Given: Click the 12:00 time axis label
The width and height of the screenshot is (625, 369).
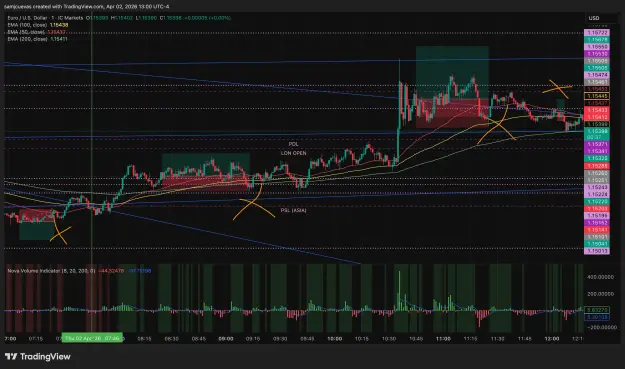Looking at the screenshot, I should [x=552, y=339].
